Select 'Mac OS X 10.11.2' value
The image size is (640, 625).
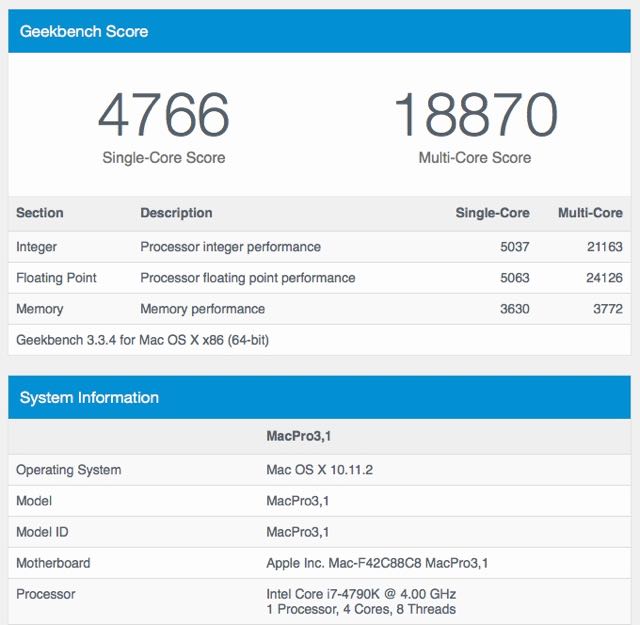click(320, 469)
